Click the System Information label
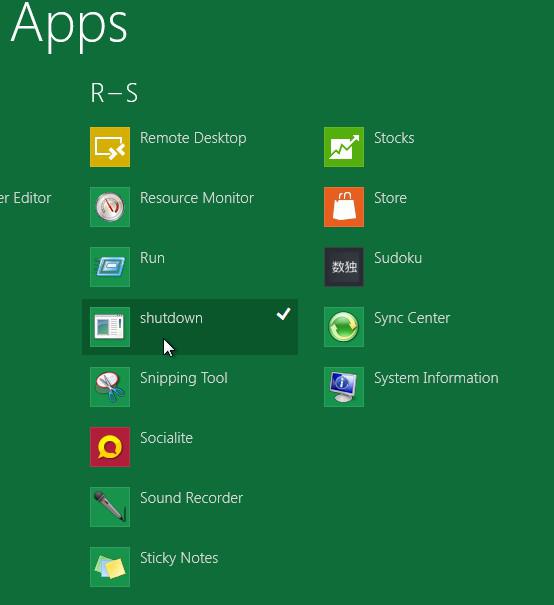 click(436, 378)
